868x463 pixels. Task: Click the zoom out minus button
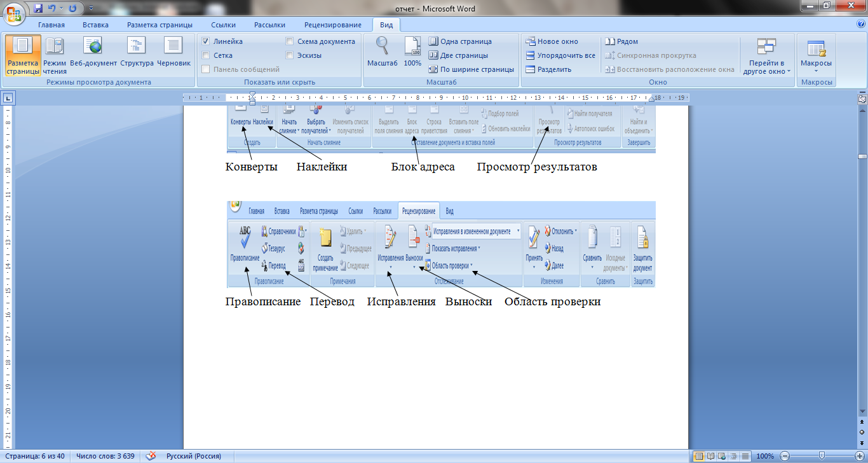(785, 456)
